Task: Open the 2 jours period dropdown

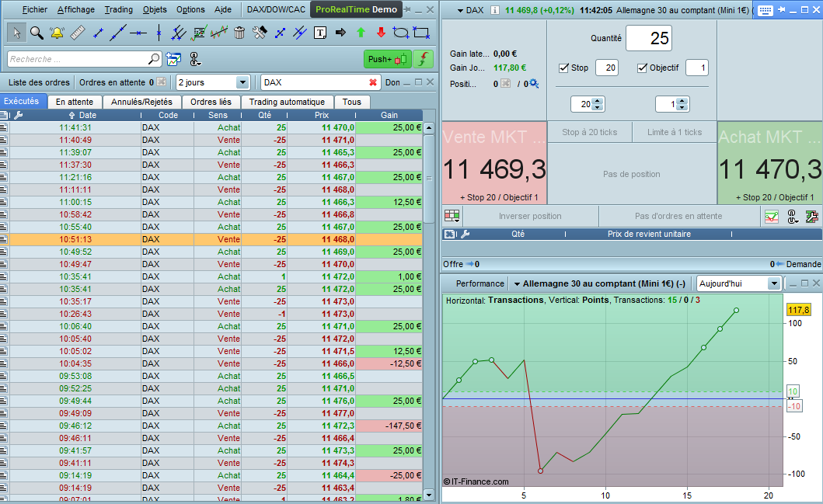Action: 242,82
